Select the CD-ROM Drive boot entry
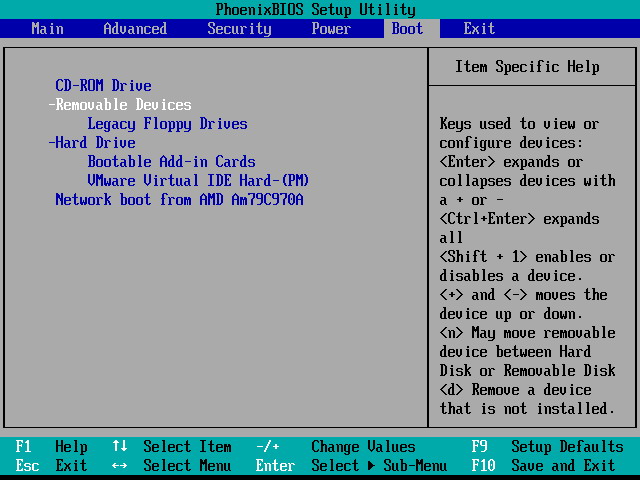Screen dimensions: 640x480 [103, 85]
